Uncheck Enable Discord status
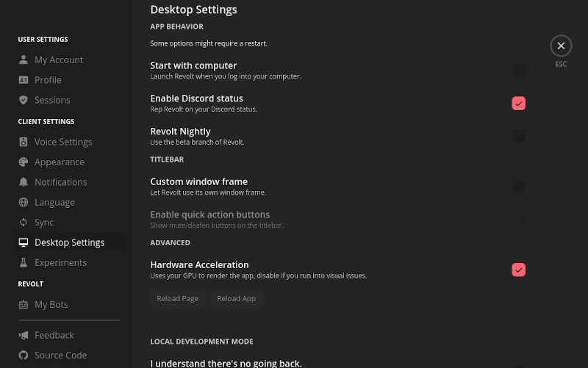The height and width of the screenshot is (368, 588). point(519,104)
